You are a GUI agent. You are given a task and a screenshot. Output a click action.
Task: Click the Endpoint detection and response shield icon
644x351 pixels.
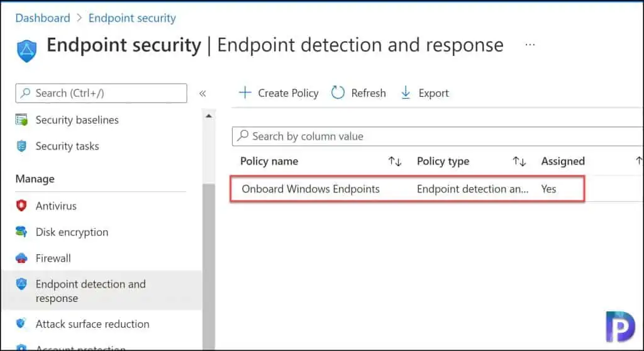[21, 284]
